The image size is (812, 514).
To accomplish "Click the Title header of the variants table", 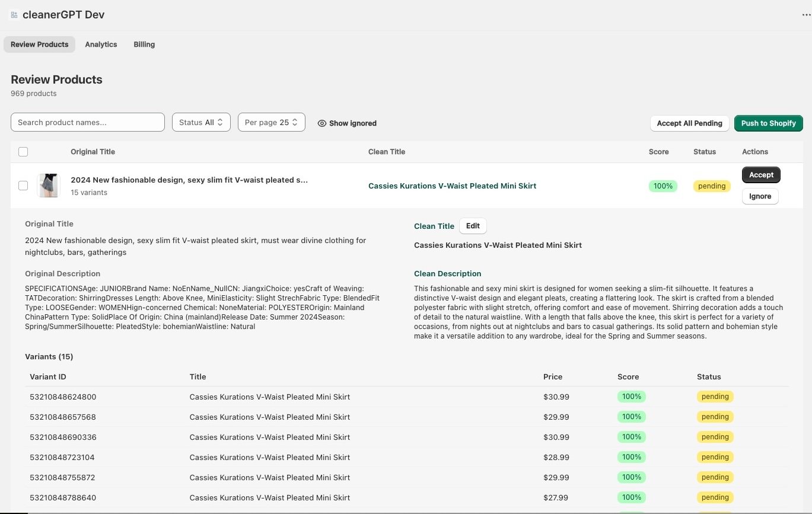I will coord(198,377).
